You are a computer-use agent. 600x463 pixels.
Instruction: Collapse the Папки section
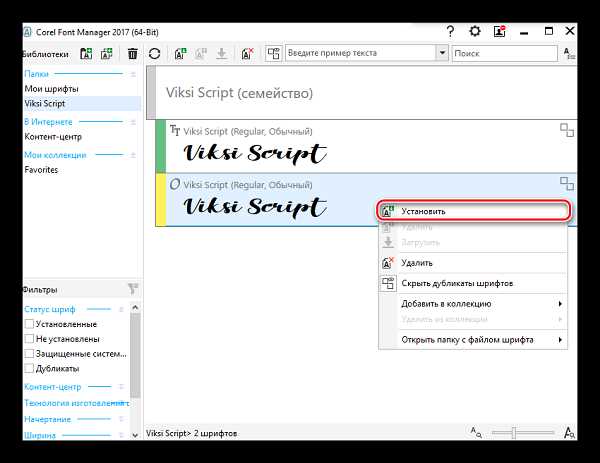tap(133, 74)
